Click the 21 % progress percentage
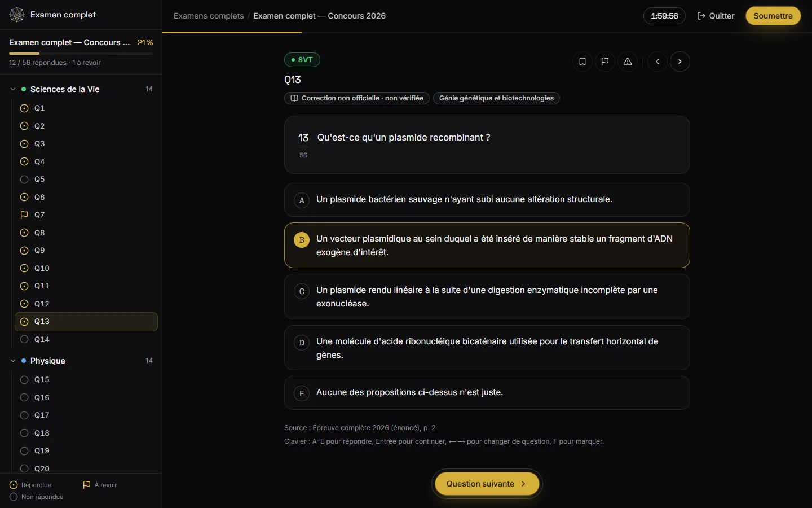 pyautogui.click(x=145, y=42)
